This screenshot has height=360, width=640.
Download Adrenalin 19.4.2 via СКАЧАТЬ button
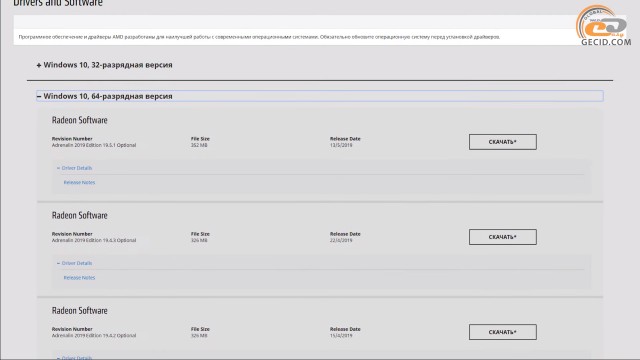coord(502,332)
